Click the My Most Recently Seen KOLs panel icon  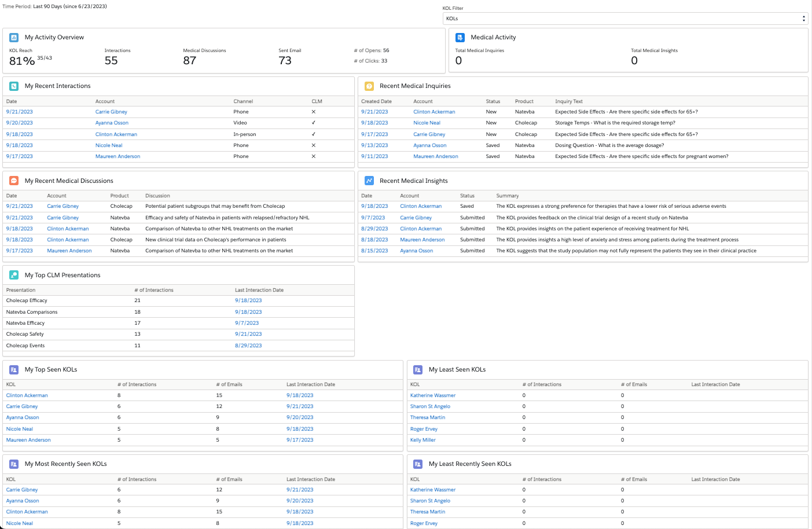pos(13,464)
